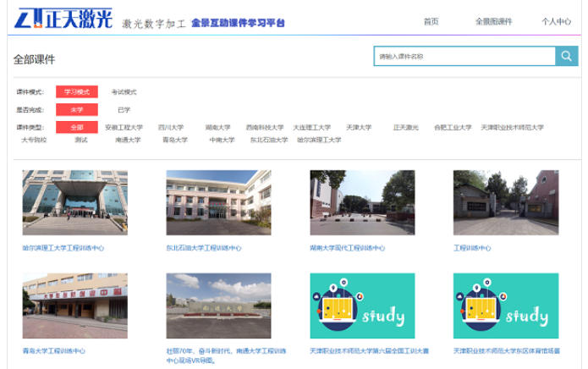Filter courses by 东北石油大学 type
Screen dimensions: 588x369
click(x=268, y=140)
